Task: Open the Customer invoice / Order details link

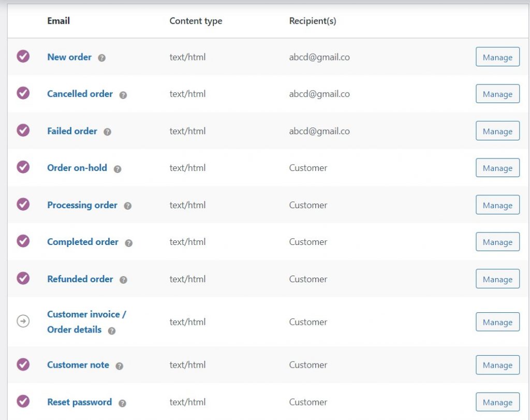Action: click(86, 322)
